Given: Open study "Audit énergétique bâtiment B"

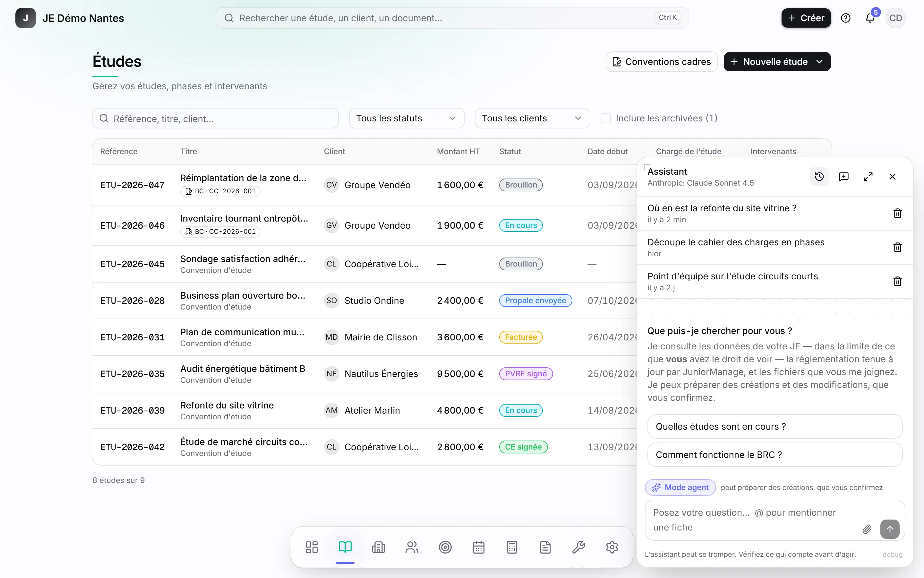Looking at the screenshot, I should point(243,369).
